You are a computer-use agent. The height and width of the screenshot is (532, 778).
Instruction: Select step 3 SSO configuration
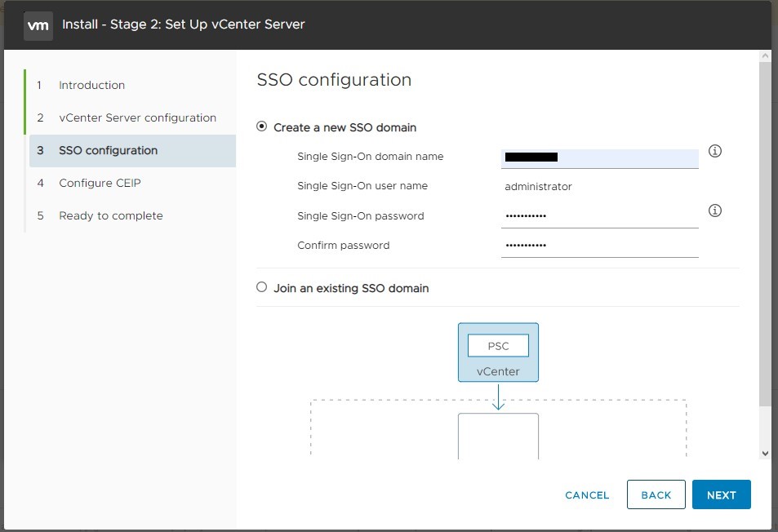(x=132, y=151)
